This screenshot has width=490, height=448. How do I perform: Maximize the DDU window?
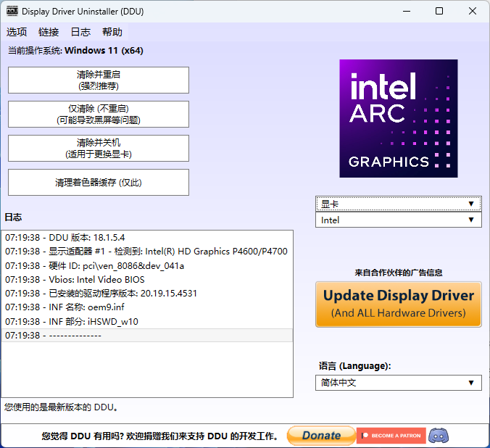click(439, 12)
